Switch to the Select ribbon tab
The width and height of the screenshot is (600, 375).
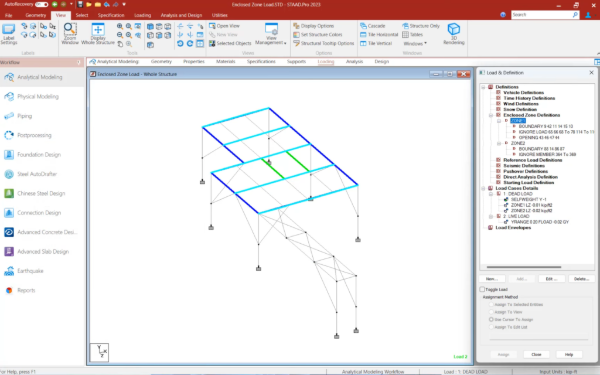click(x=82, y=15)
